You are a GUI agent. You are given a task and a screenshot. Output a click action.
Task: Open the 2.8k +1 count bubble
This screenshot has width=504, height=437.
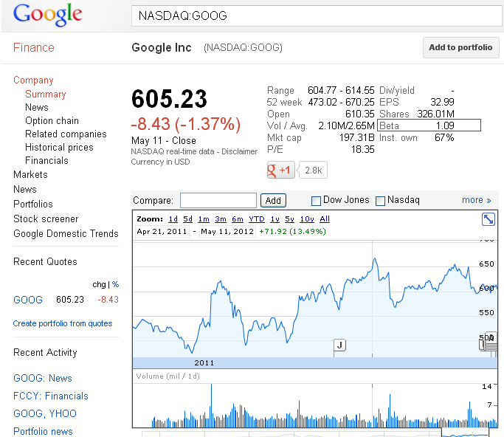(314, 170)
